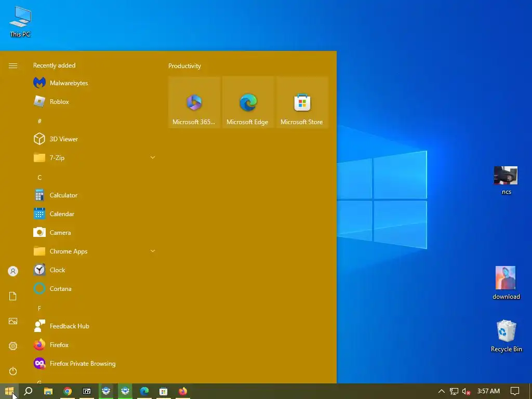Open the Action Center notifications icon

[x=515, y=391]
